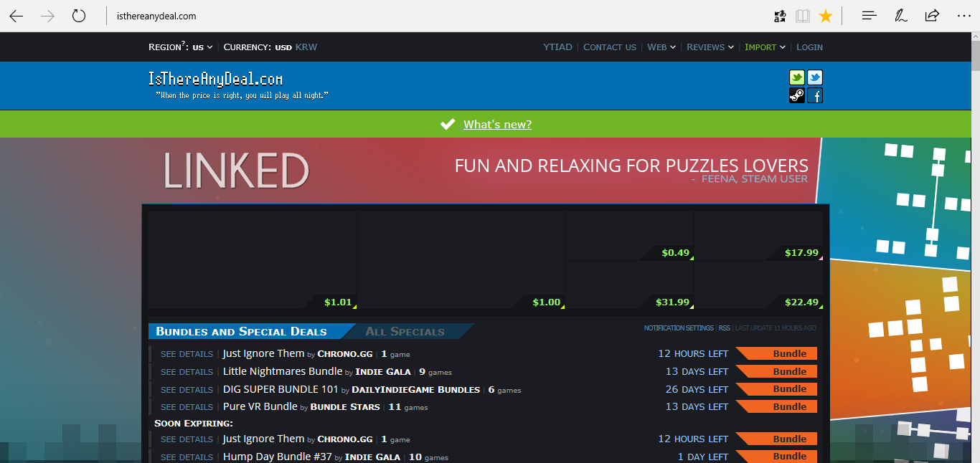Open the featured deal priced $0.49
Viewport: 980px width, 463px height.
[630, 235]
